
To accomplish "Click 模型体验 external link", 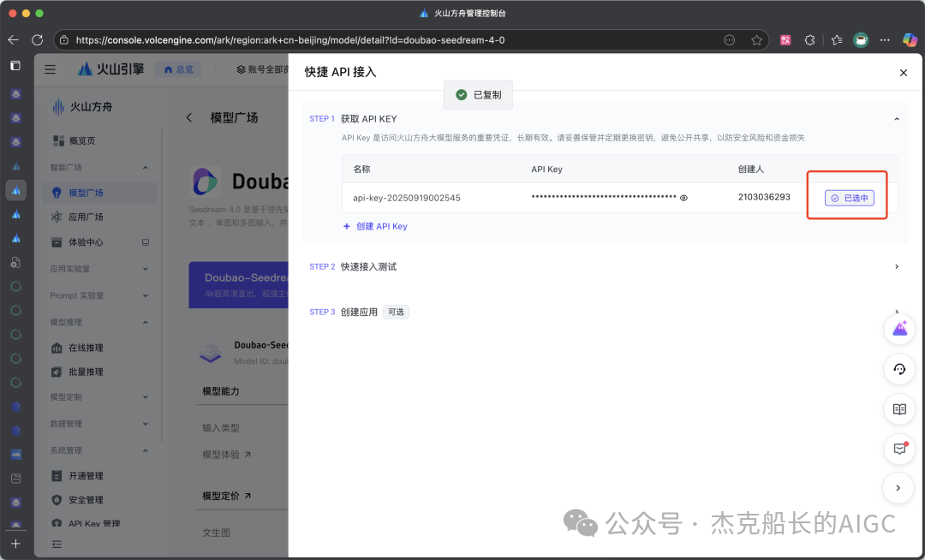I will [x=226, y=455].
